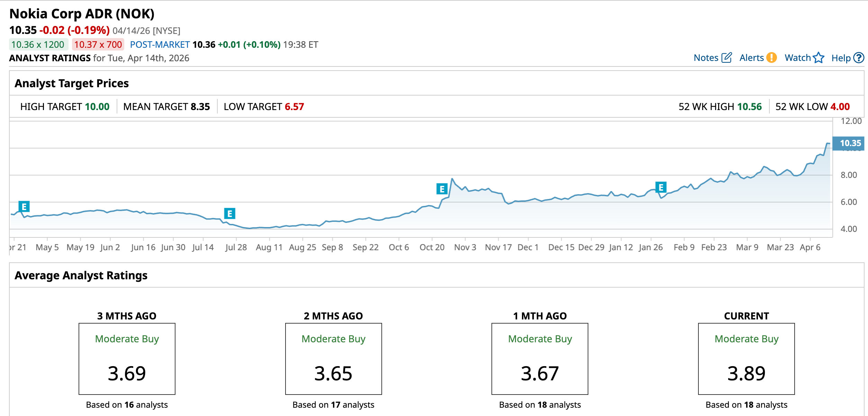Click the 10.35 current price chart label
Viewport: 868px width, 416px height.
coord(850,143)
